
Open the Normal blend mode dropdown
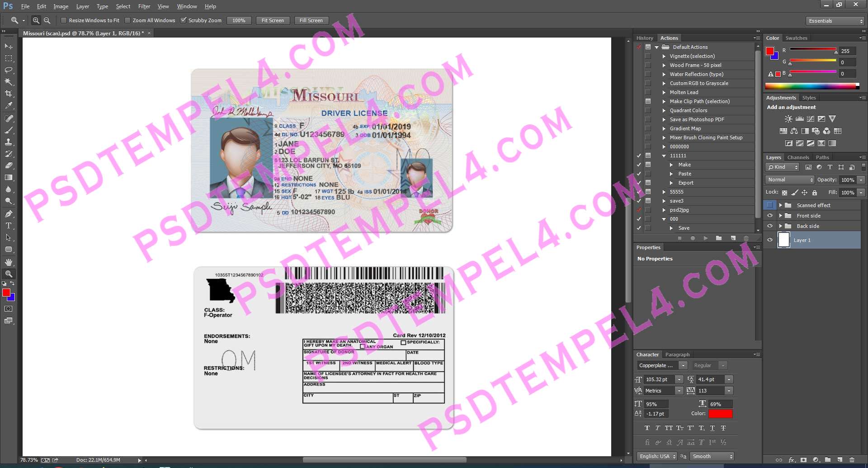pyautogui.click(x=789, y=180)
